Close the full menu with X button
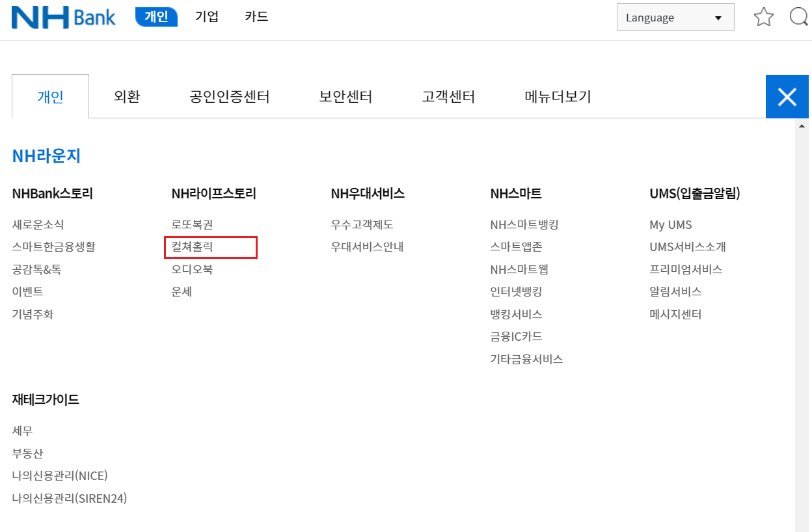812x532 pixels. [787, 97]
